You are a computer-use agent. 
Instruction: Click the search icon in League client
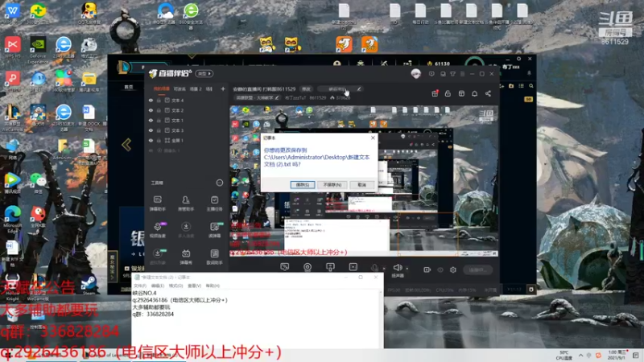[x=531, y=86]
